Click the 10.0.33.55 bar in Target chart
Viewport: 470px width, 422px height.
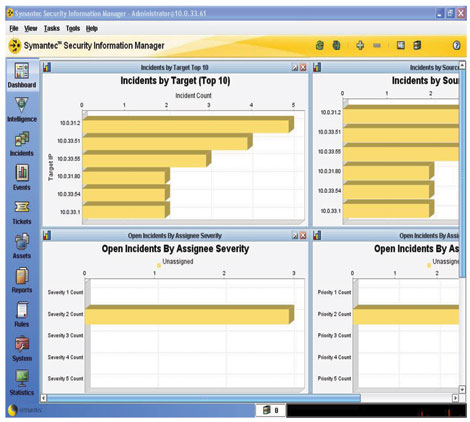pos(147,159)
